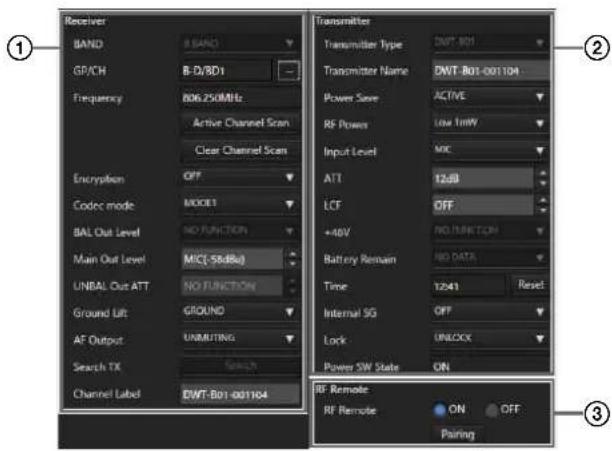Click the Encryption label

coord(99,179)
